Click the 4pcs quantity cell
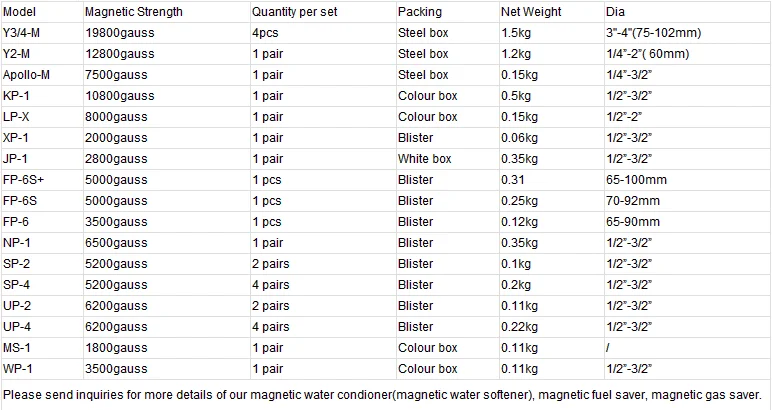The image size is (772, 410). coord(265,33)
